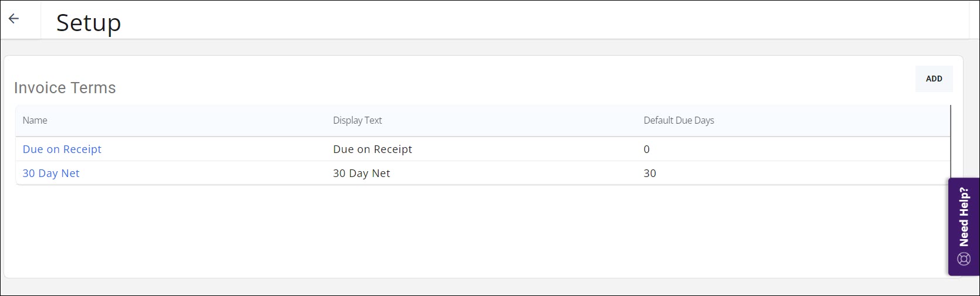Click the lifebuoy icon on help tab
The image size is (980, 296).
pos(964,258)
